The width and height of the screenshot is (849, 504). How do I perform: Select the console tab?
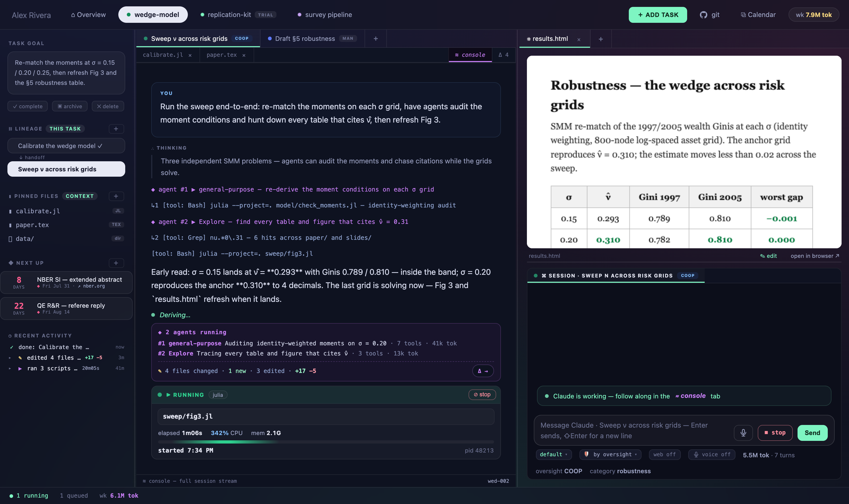tap(470, 55)
